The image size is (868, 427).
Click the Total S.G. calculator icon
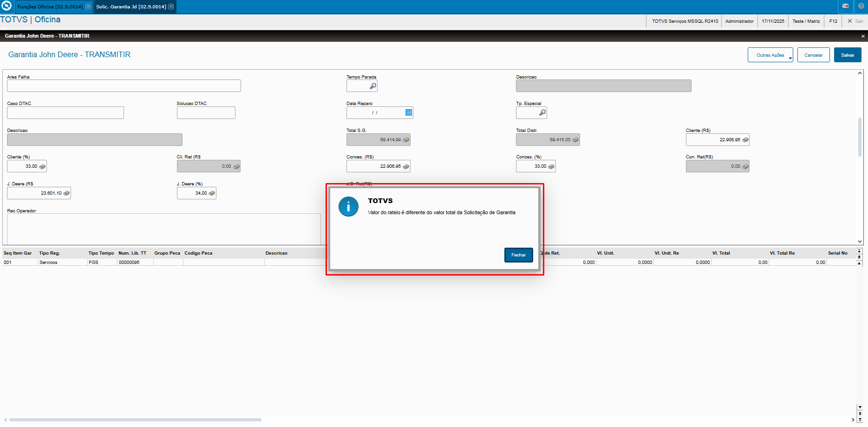tap(406, 140)
